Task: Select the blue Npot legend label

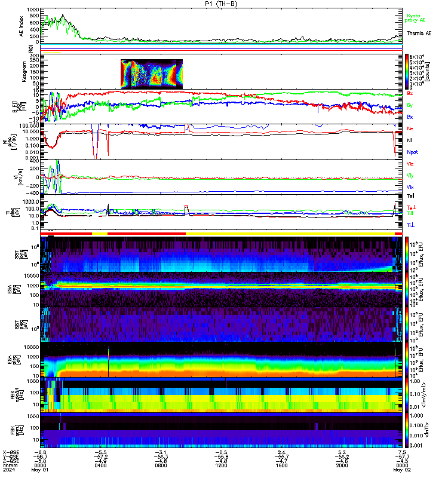Action: [412, 152]
